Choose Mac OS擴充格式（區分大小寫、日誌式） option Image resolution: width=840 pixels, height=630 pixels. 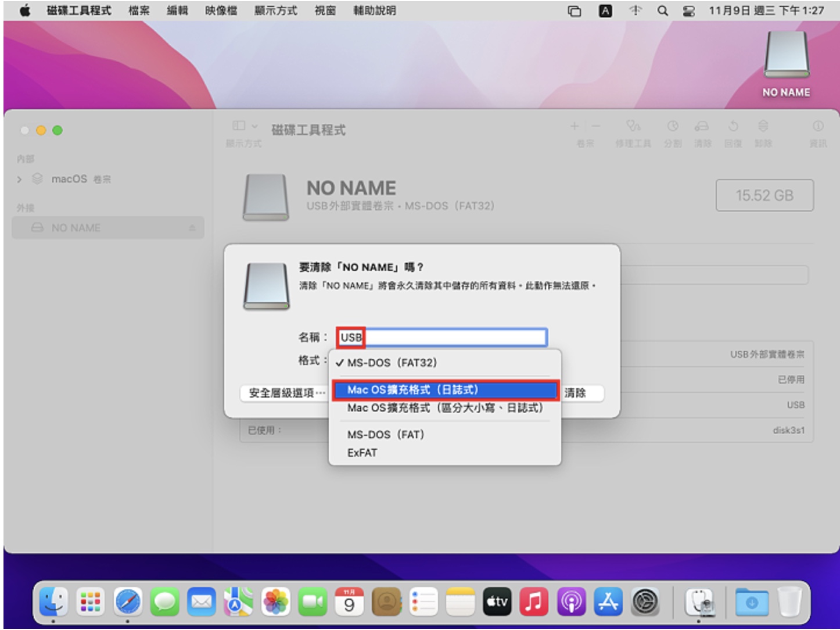445,408
